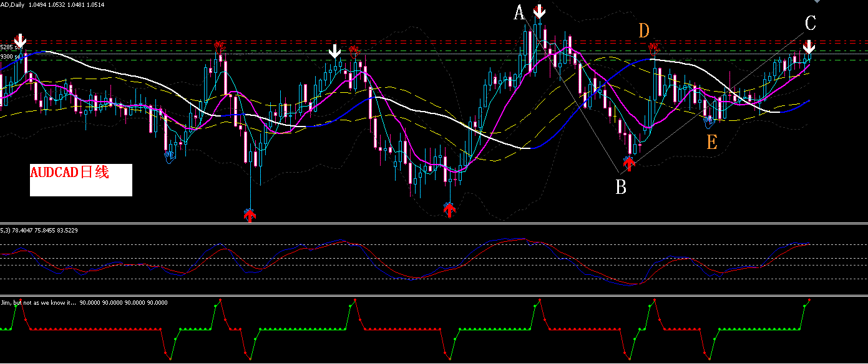Image resolution: width=868 pixels, height=364 pixels.
Task: Select white down arrow above the 5285 sel label
Action: coord(20,41)
